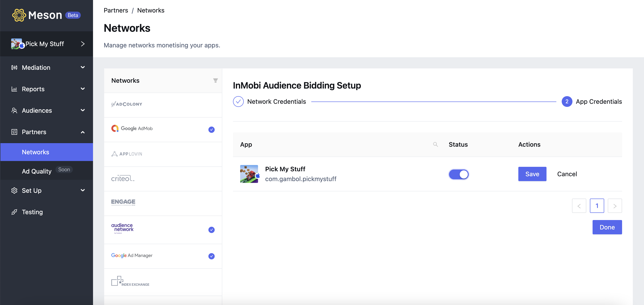The width and height of the screenshot is (644, 305).
Task: Click the Audiences people icon
Action: pyautogui.click(x=14, y=110)
